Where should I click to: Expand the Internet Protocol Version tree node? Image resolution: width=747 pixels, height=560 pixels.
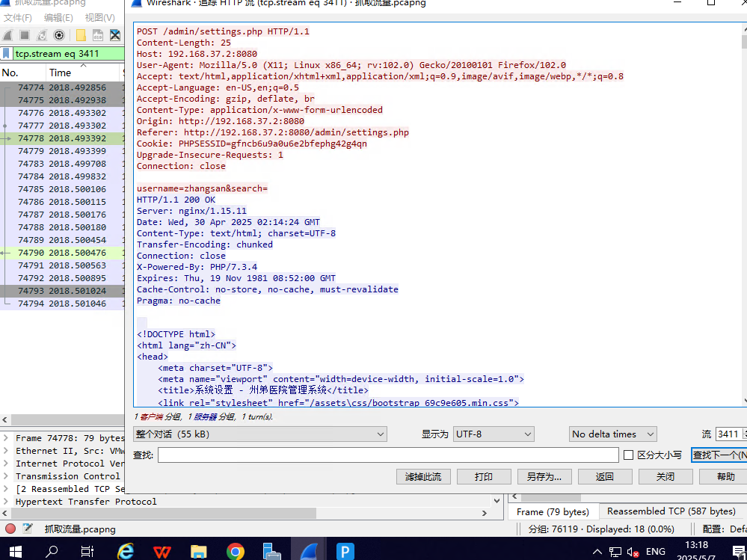click(6, 464)
